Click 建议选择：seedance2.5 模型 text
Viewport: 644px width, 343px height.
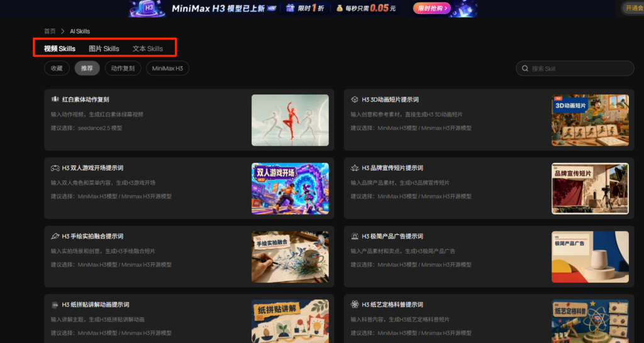(x=86, y=128)
